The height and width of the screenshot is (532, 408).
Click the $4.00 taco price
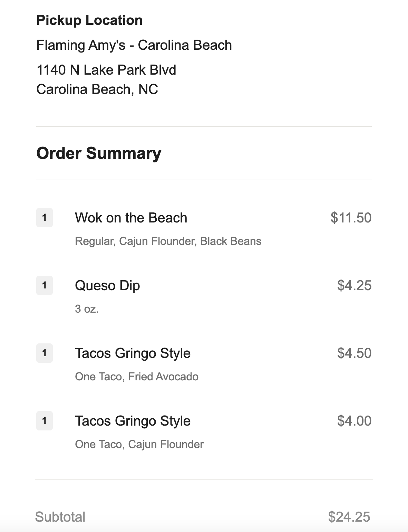[354, 421]
